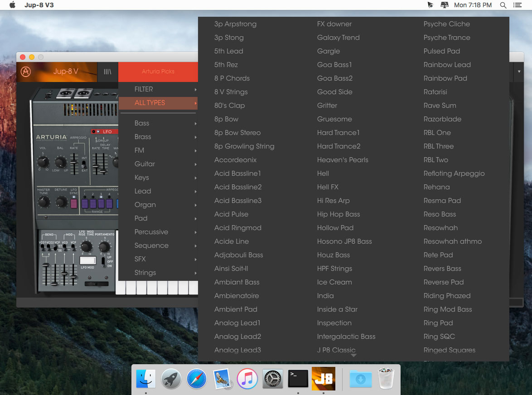532x395 pixels.
Task: Open Spotlight search magnifier
Action: point(503,5)
